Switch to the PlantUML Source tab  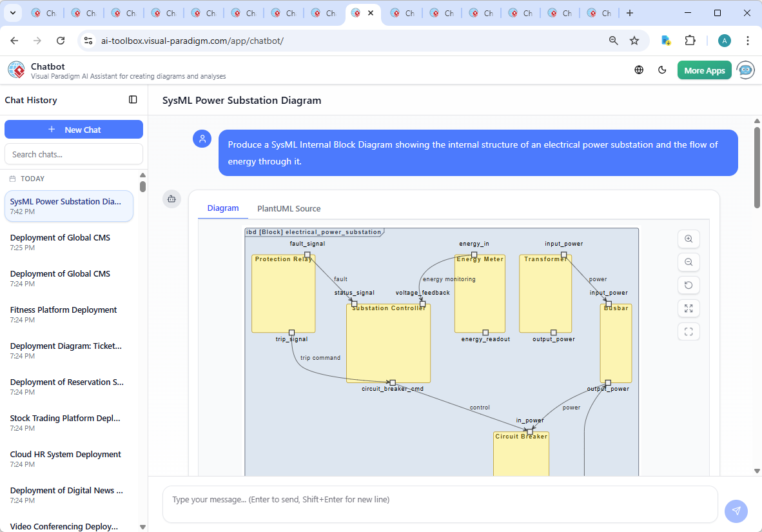pyautogui.click(x=288, y=208)
